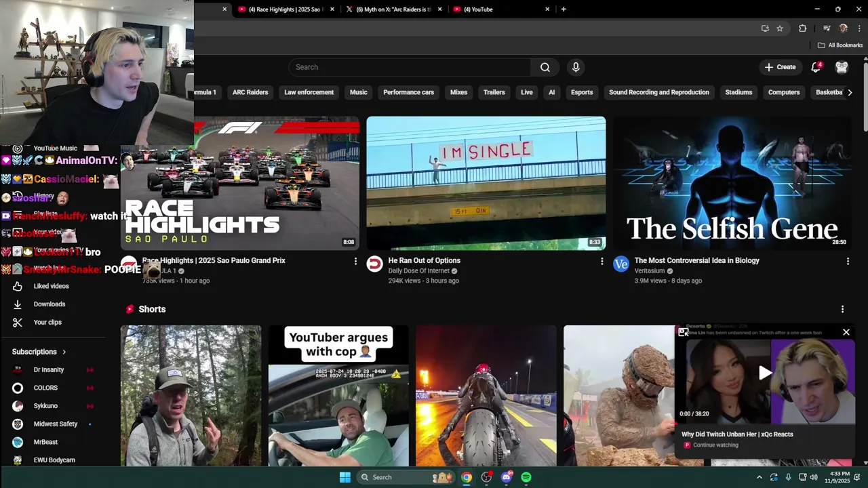Select the Performance cars chip
This screenshot has width=868, height=488.
[x=408, y=92]
